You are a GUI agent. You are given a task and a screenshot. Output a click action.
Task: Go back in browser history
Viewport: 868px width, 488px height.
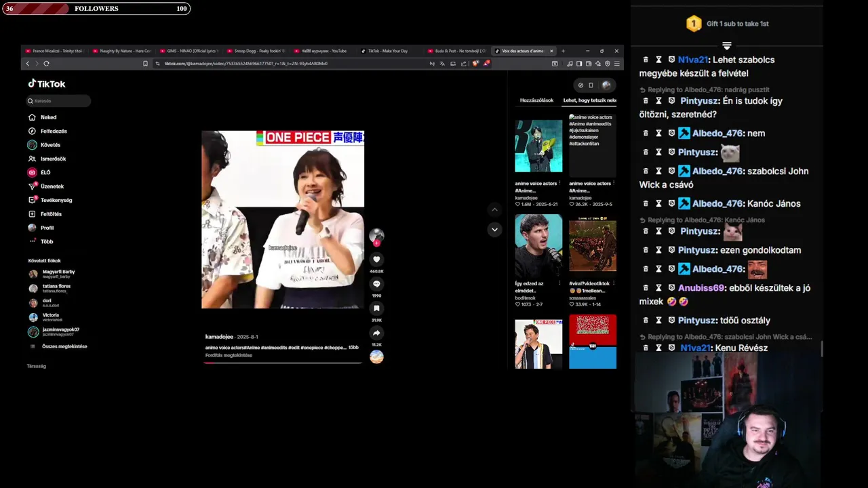click(28, 64)
